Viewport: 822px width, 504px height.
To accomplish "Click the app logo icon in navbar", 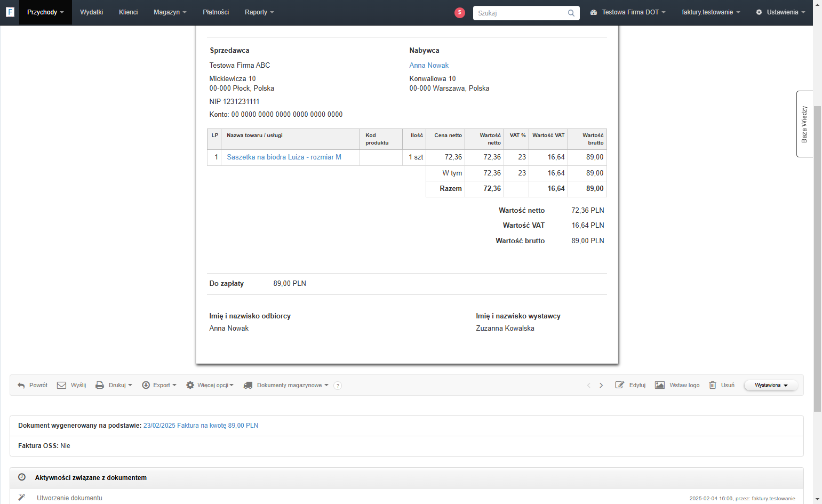I will pyautogui.click(x=10, y=12).
